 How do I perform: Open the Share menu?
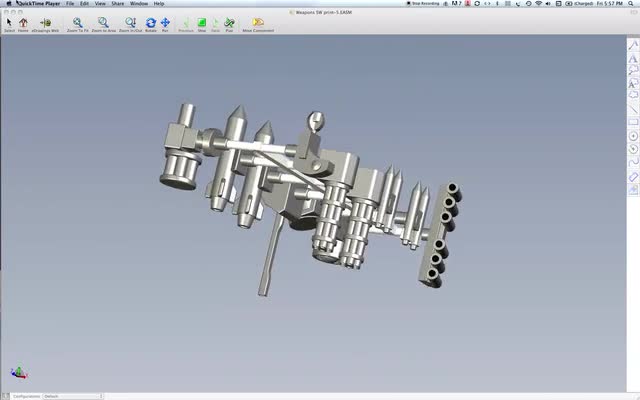(x=118, y=4)
